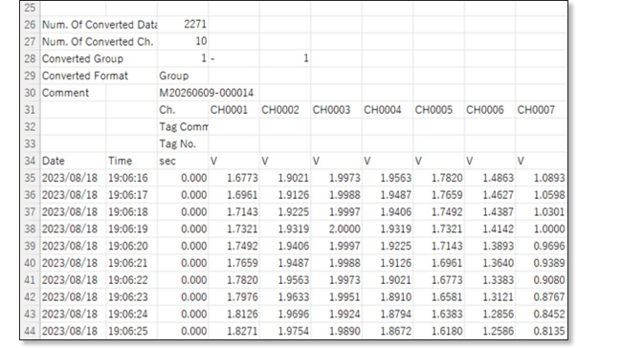Select the CH0002 value 1.9754

[285, 331]
